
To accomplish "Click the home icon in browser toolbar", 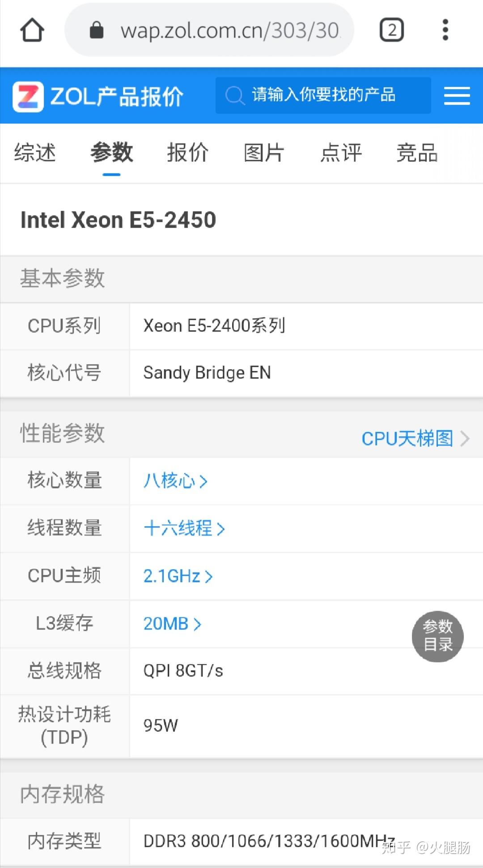I will pos(33,30).
